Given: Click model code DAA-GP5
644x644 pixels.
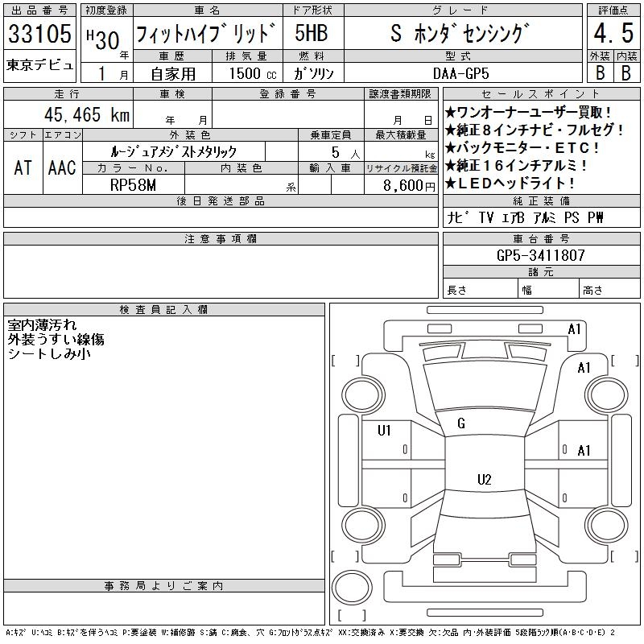Looking at the screenshot, I should click(461, 73).
